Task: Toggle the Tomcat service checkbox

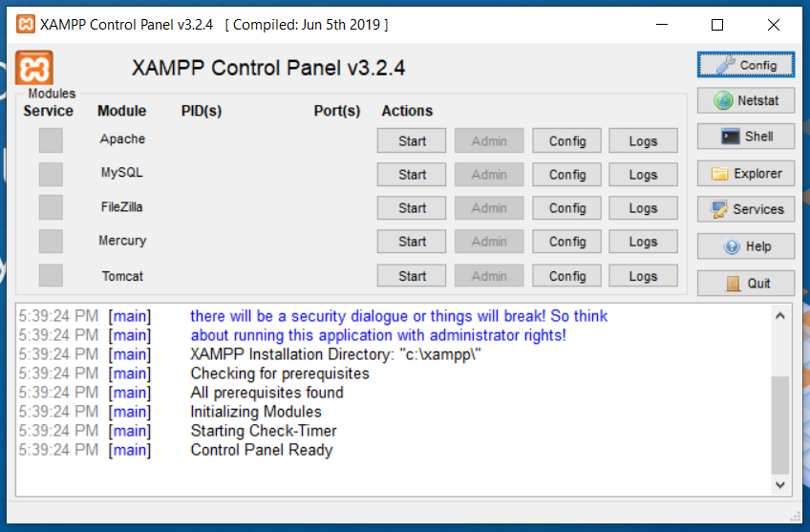Action: (x=51, y=276)
